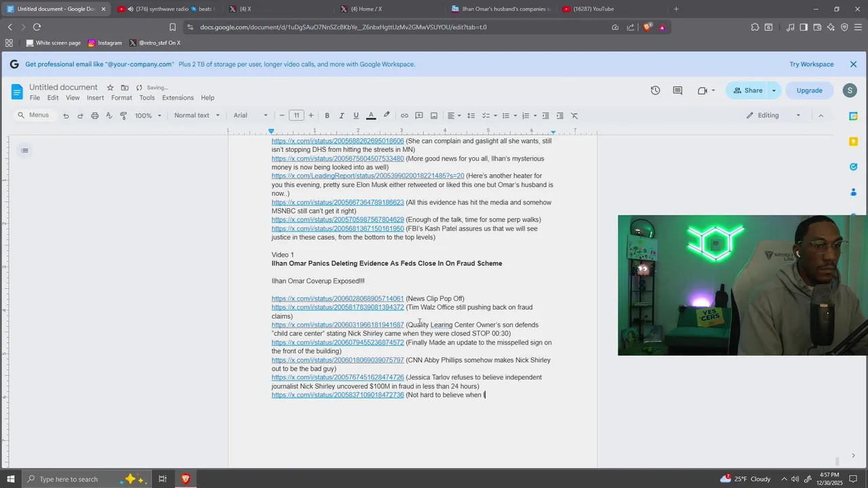
Task: Open version history clock icon
Action: (655, 90)
